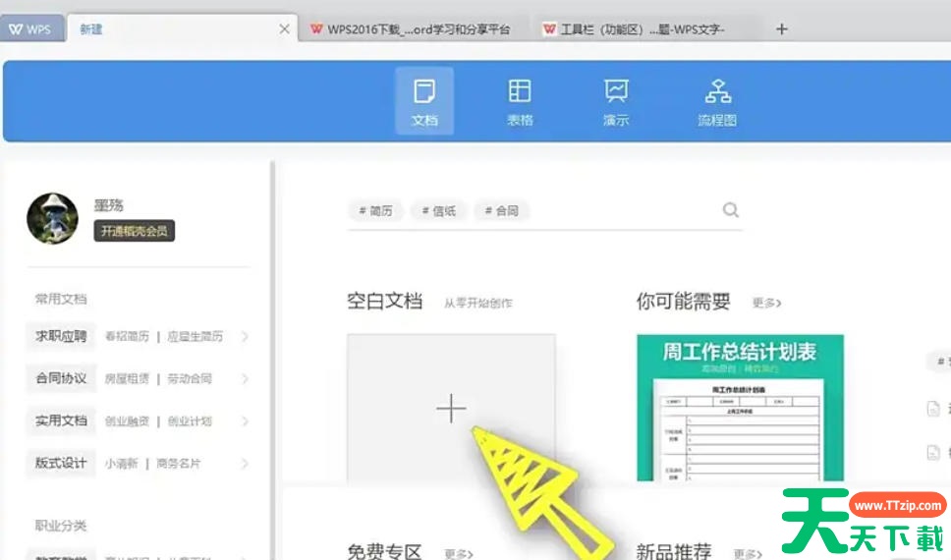Click the 从零开始创作 subtitle text
Screen dimensions: 951x560
477,303
